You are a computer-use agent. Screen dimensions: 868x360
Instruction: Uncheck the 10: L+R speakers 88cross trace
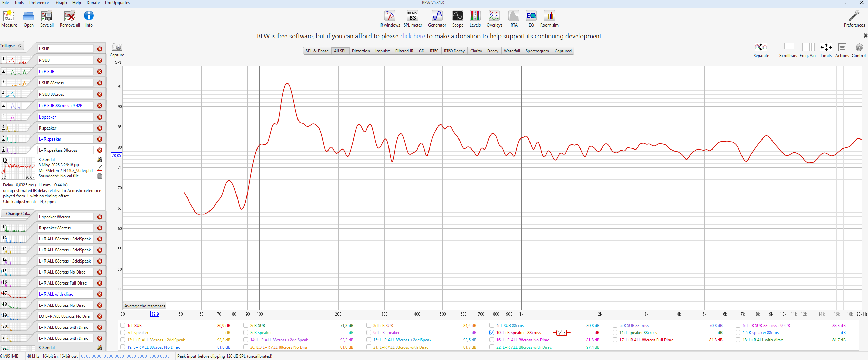492,333
